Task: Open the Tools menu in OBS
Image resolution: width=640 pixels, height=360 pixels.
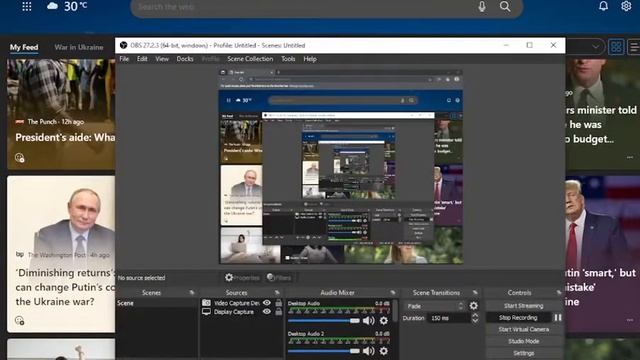Action: (x=288, y=59)
